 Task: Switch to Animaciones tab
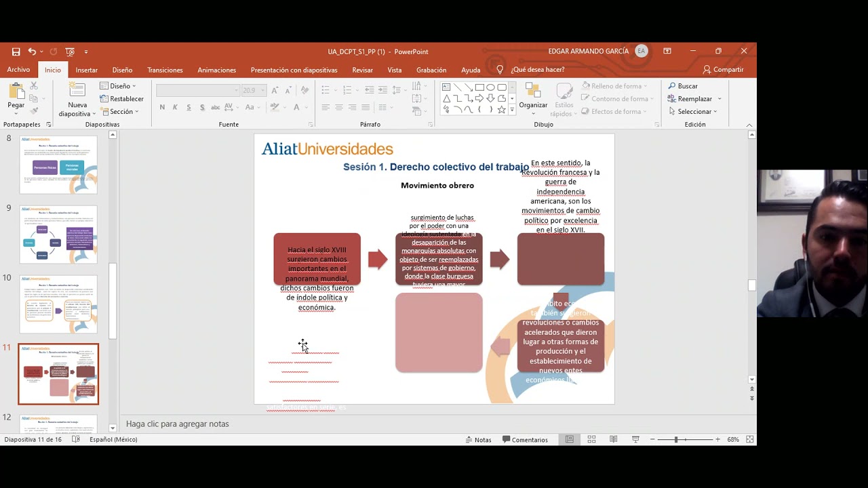pos(217,70)
